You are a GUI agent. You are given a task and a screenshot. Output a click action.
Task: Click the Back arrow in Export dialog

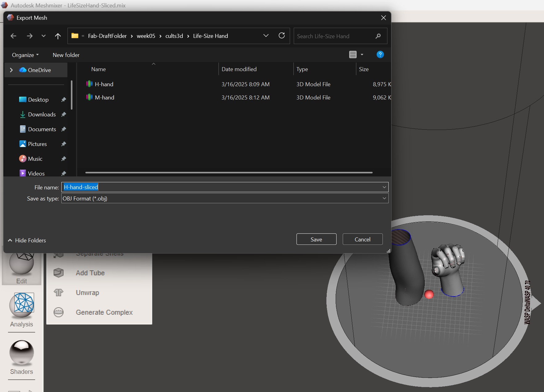click(13, 36)
